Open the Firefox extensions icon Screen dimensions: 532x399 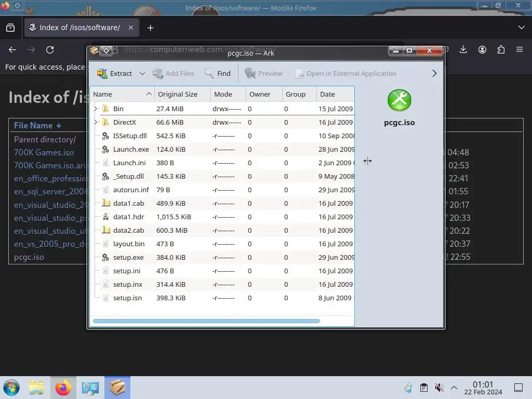501,49
